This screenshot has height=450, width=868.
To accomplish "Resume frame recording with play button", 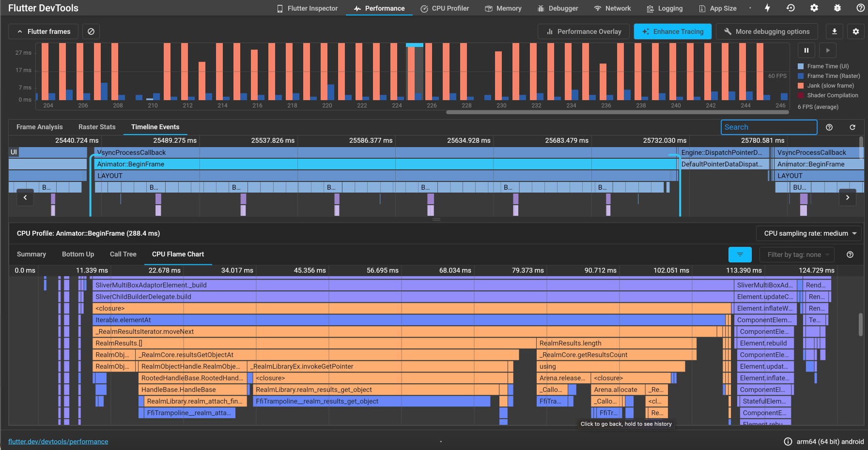I will tap(828, 50).
